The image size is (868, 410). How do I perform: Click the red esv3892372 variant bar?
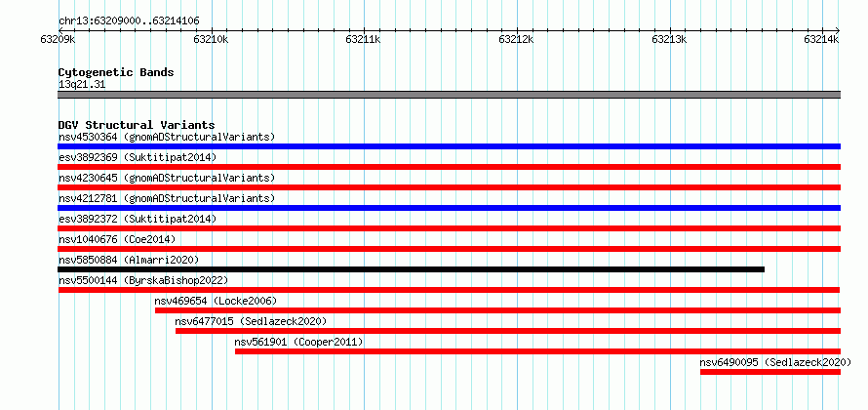[x=449, y=228]
